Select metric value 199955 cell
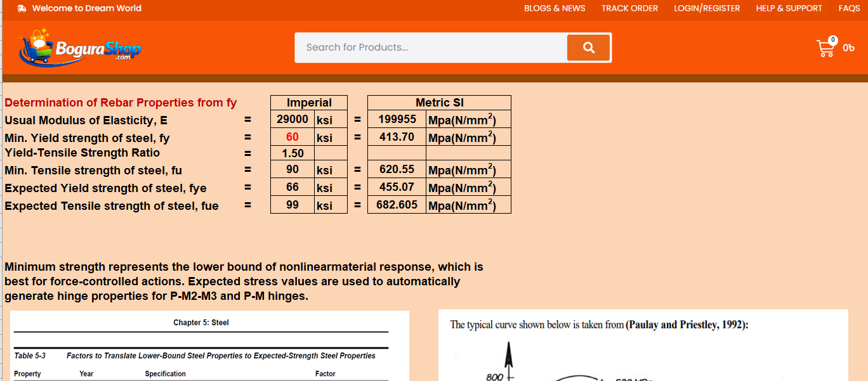The height and width of the screenshot is (381, 868). 397,119
